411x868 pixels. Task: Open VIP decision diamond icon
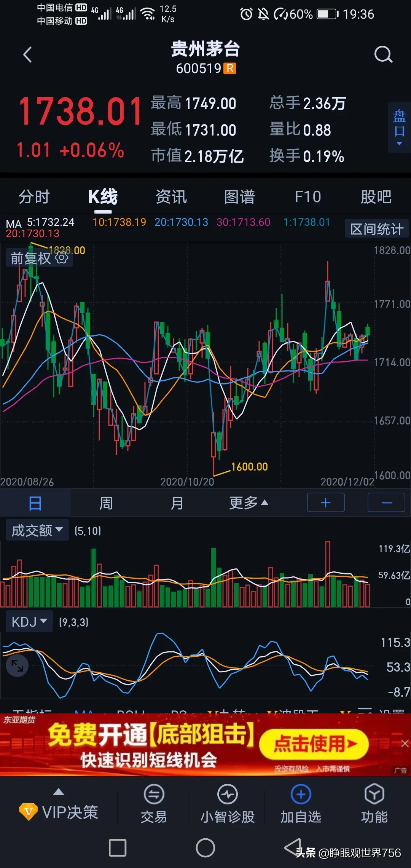pos(29,811)
